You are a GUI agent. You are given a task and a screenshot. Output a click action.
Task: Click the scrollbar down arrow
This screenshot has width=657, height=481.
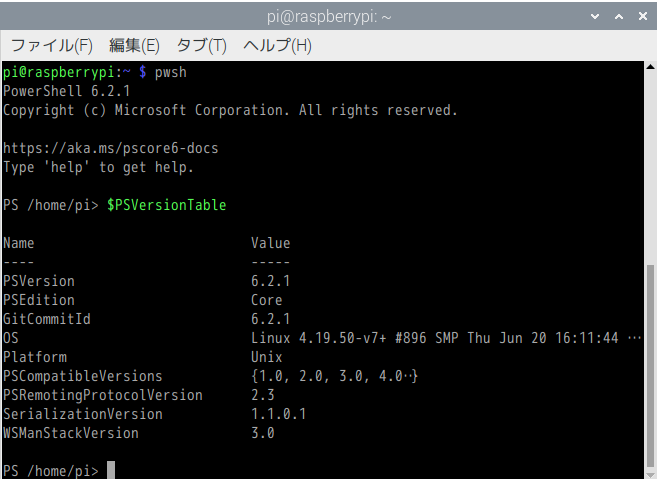pyautogui.click(x=649, y=473)
